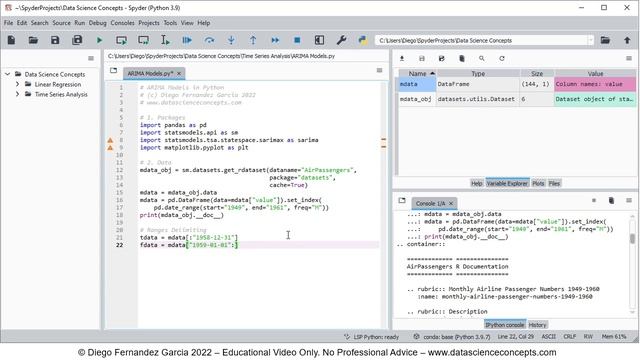Image resolution: width=640 pixels, height=360 pixels.
Task: Maximize current pane icon
Action: [x=319, y=40]
